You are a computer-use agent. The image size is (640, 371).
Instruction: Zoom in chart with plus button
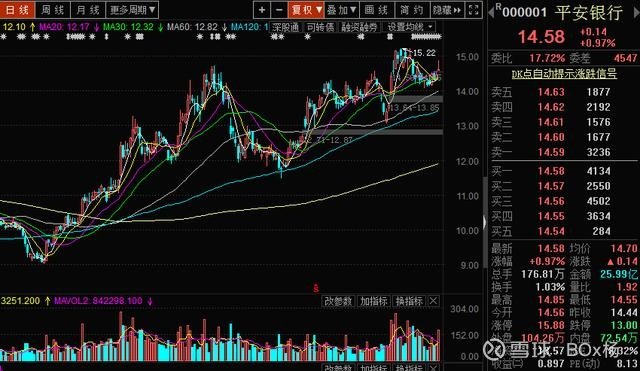(x=262, y=10)
